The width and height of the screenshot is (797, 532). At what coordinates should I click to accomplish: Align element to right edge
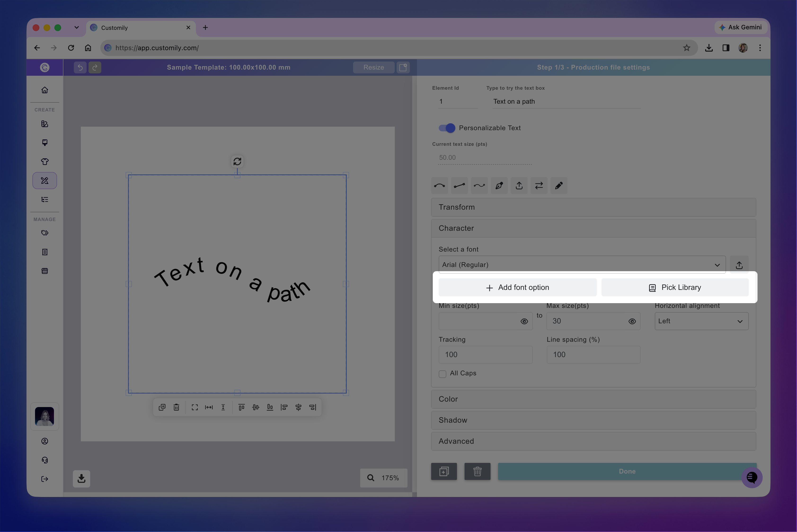(x=313, y=407)
